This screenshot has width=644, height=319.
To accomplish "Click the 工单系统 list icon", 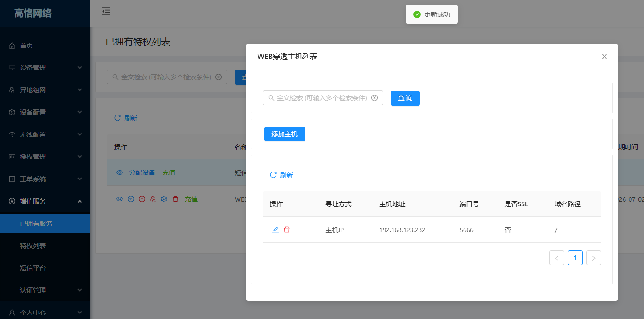I will pos(12,179).
